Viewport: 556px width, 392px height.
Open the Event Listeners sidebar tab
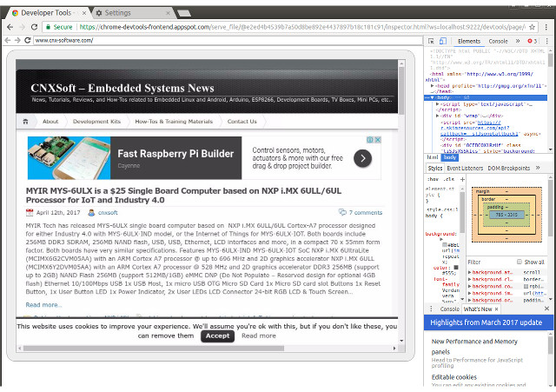465,168
